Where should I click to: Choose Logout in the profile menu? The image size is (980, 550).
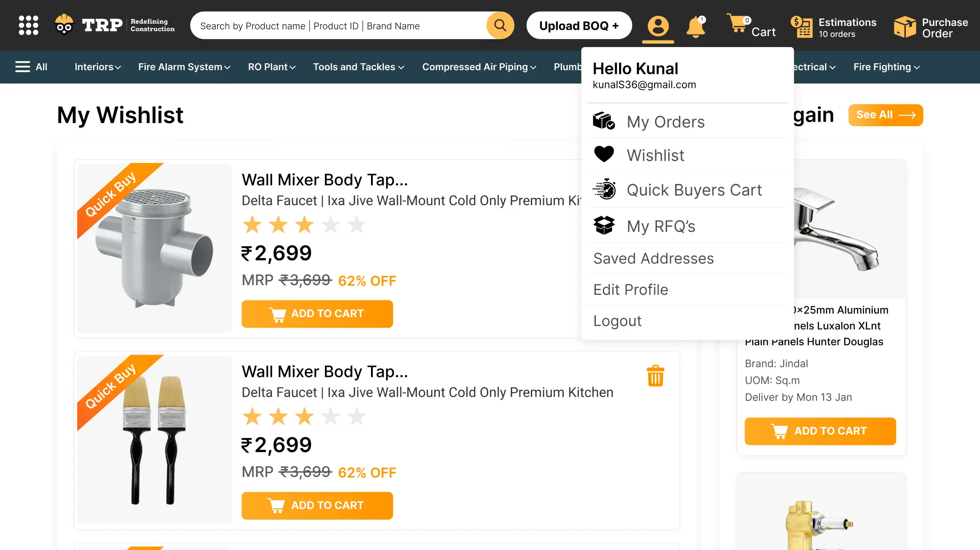(x=617, y=321)
